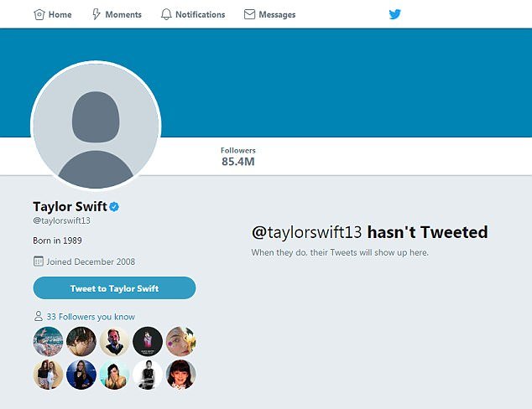The height and width of the screenshot is (409, 532).
Task: Click the Notifications bell icon
Action: click(x=166, y=14)
